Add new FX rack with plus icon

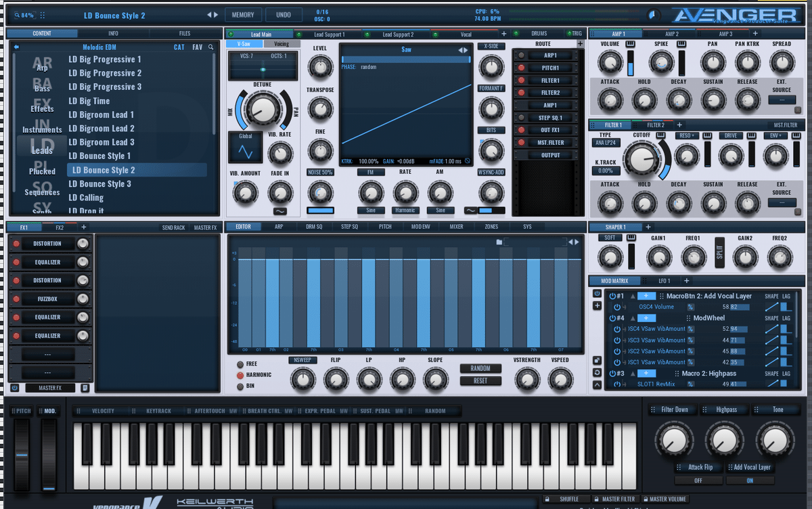click(x=84, y=227)
